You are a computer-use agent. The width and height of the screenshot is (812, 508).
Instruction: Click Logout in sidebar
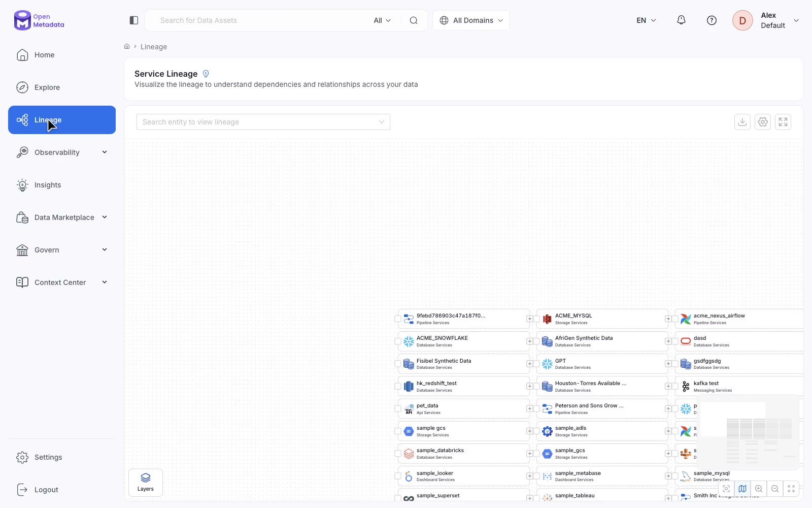click(62, 490)
